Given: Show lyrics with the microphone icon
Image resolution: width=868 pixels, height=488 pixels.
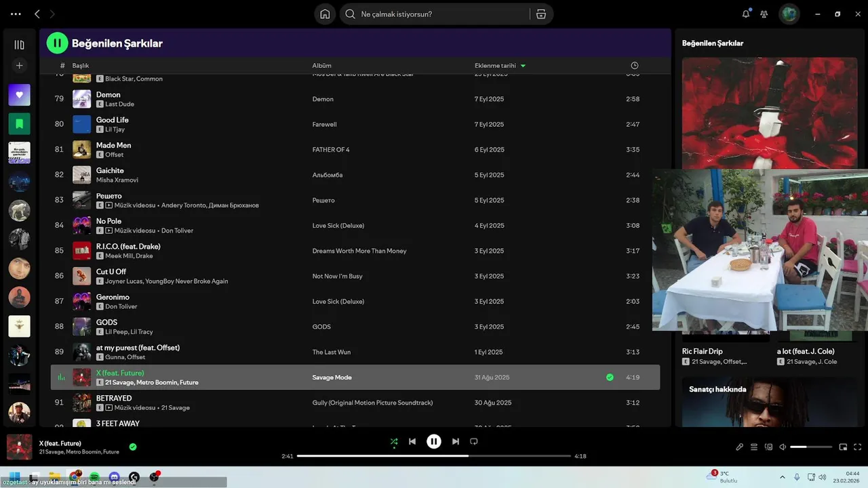Looking at the screenshot, I should click(740, 447).
